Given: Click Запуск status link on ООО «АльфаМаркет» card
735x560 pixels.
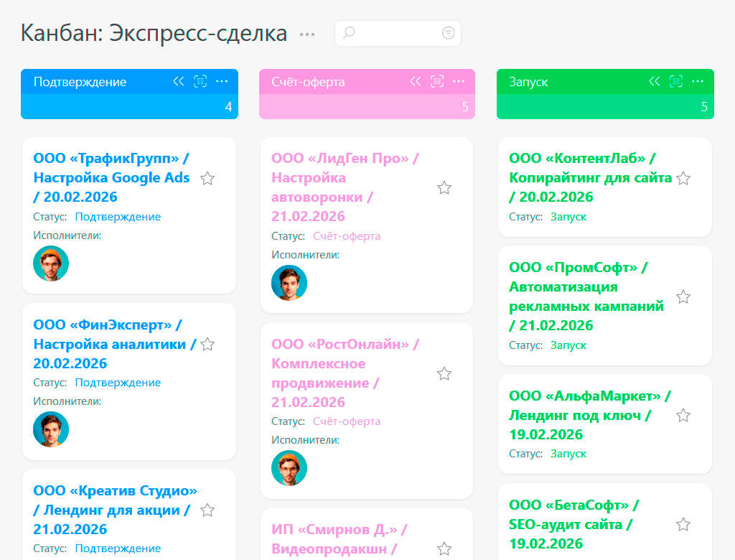Looking at the screenshot, I should [568, 454].
